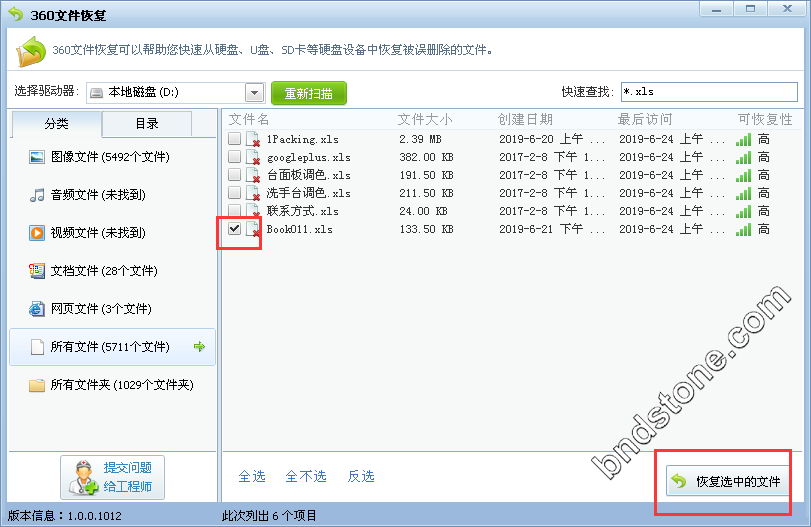Check the box for 联系方式.xls
The image size is (811, 527).
(x=234, y=210)
